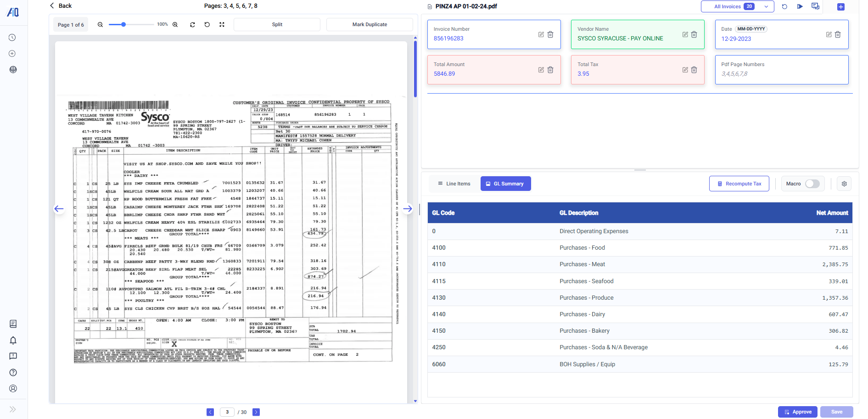This screenshot has height=419, width=868.
Task: Open notifications bell in sidebar
Action: pyautogui.click(x=13, y=340)
